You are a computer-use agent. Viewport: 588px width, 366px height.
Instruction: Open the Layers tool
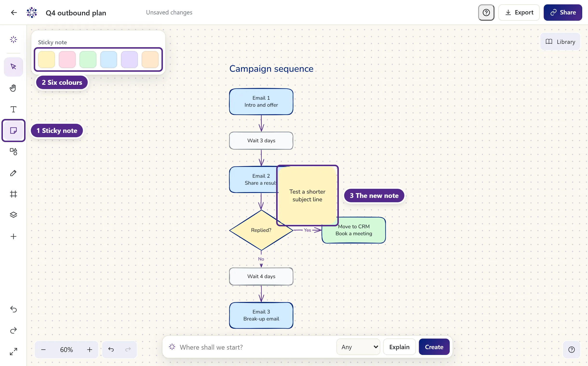13,215
